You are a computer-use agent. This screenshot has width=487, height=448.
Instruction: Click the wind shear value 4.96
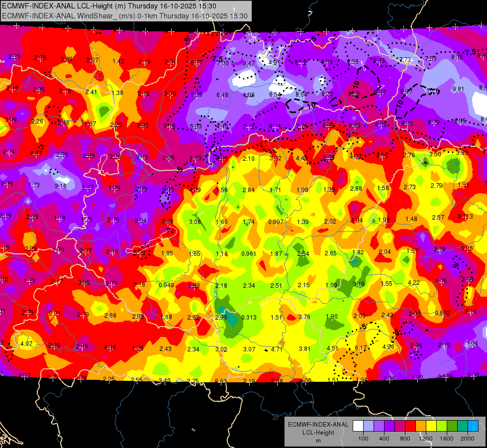click(x=388, y=346)
